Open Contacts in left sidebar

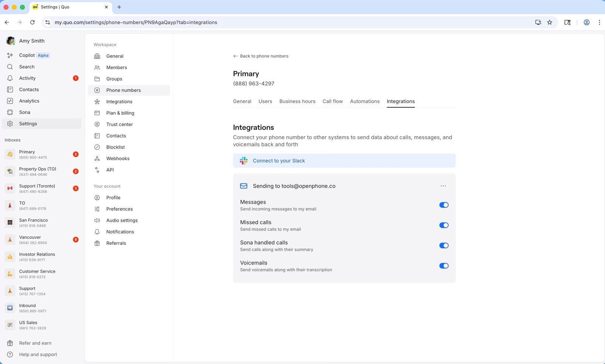(x=29, y=90)
